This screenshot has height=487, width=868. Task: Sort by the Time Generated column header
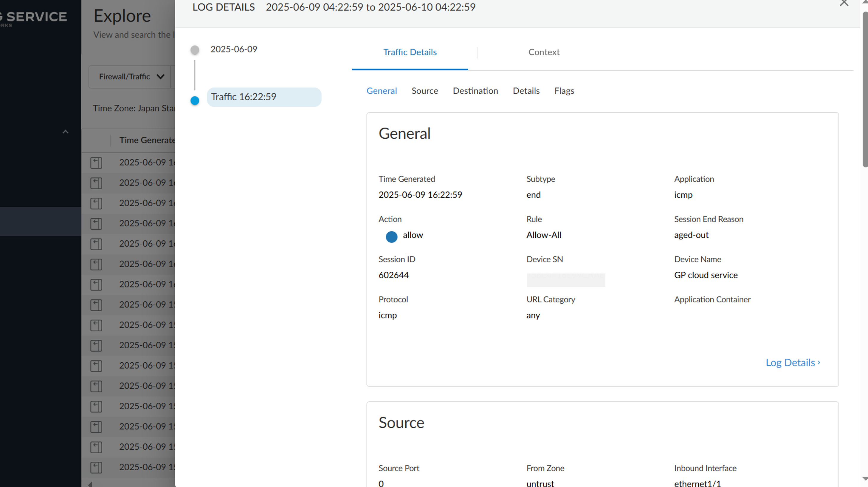tap(147, 140)
